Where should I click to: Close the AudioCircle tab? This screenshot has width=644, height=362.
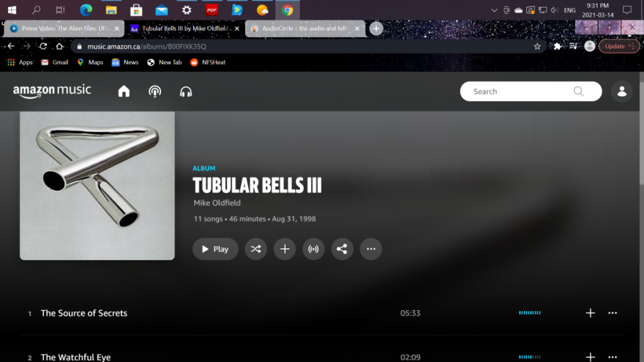click(x=357, y=28)
